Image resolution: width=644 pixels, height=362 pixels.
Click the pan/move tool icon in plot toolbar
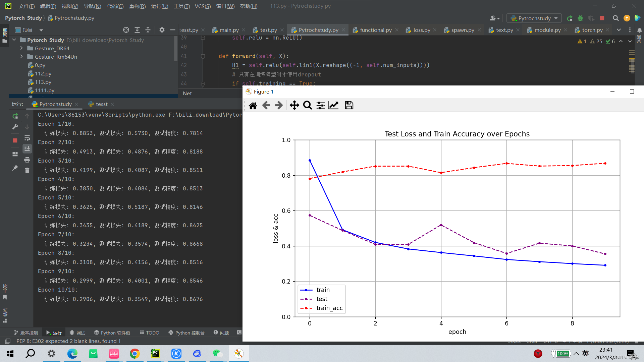[x=294, y=105]
